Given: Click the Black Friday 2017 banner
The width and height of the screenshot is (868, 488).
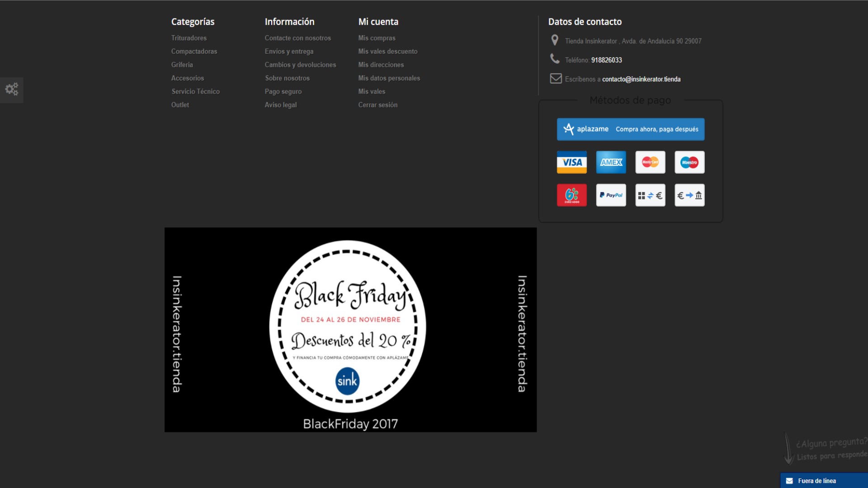Looking at the screenshot, I should 350,329.
